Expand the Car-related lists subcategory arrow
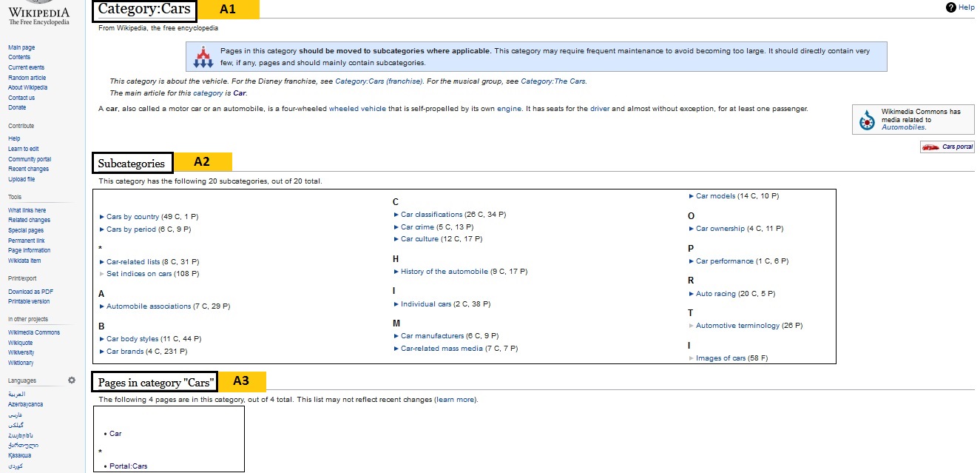The image size is (980, 473). [101, 262]
